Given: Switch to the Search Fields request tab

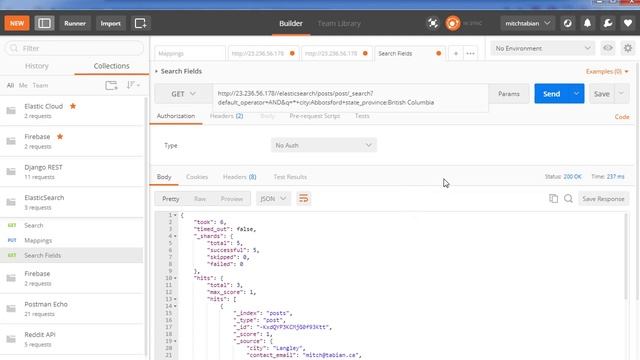Looking at the screenshot, I should pyautogui.click(x=409, y=53).
